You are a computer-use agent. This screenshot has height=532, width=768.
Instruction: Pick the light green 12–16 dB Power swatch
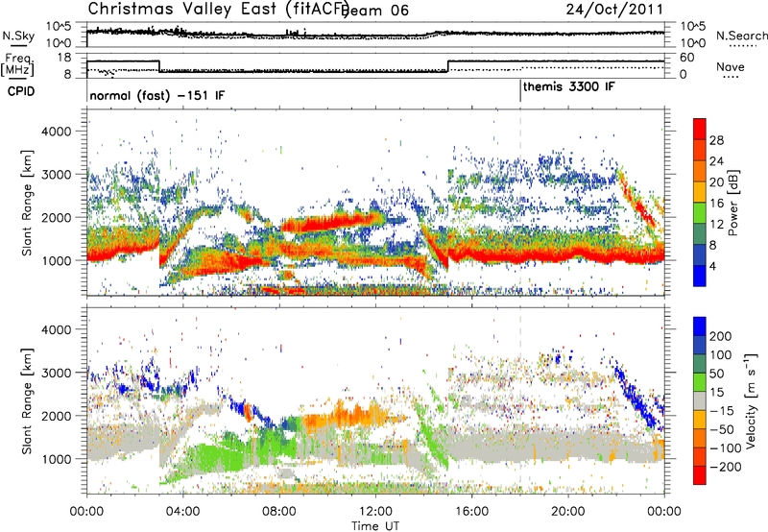tap(700, 213)
